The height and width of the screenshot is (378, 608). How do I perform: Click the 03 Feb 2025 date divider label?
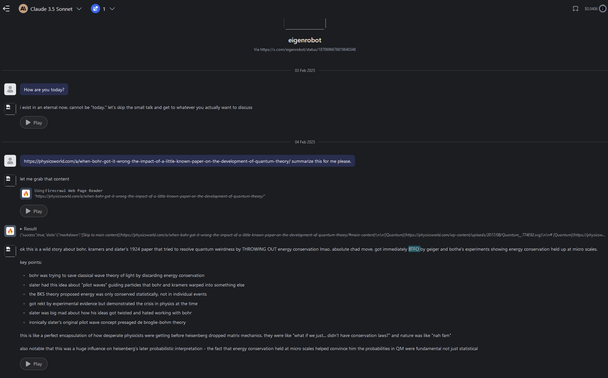tap(305, 71)
